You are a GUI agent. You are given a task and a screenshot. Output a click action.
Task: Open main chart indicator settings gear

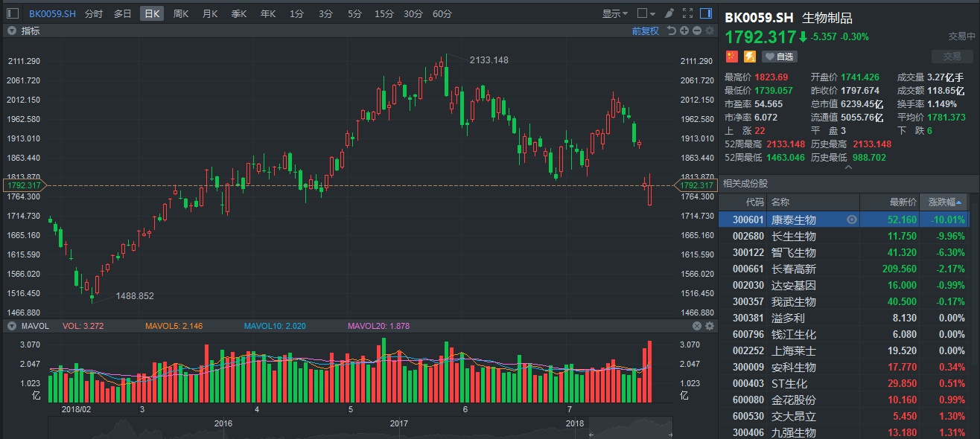(x=709, y=31)
